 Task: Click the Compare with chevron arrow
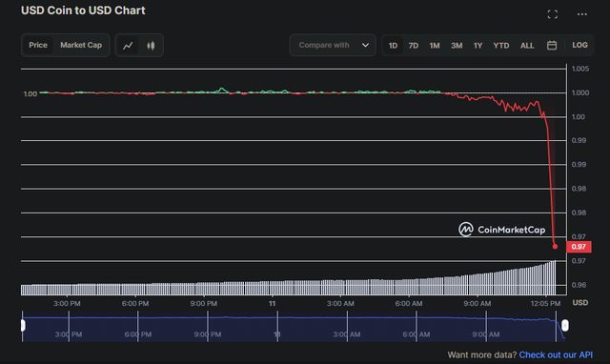pos(365,45)
